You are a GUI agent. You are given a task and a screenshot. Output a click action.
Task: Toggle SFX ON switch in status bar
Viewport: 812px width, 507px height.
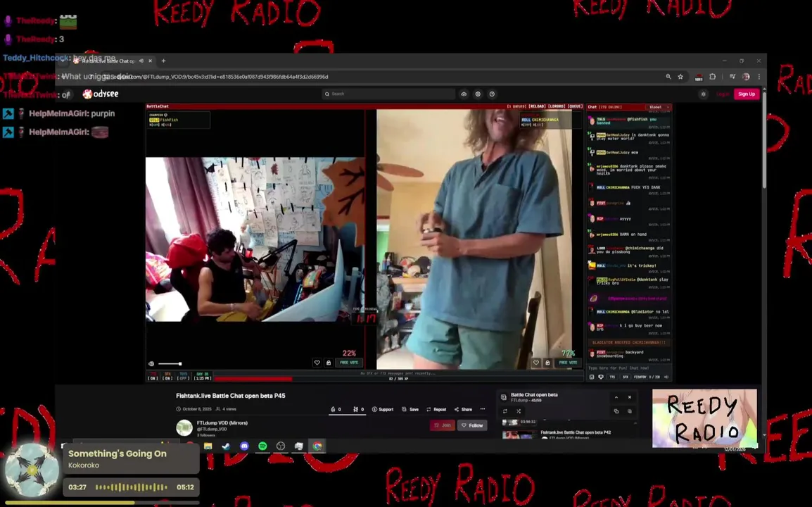point(167,376)
